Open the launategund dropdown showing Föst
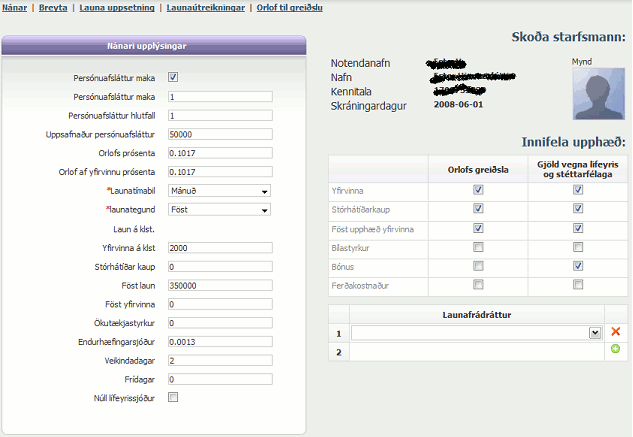This screenshot has height=437, width=633. click(x=219, y=210)
